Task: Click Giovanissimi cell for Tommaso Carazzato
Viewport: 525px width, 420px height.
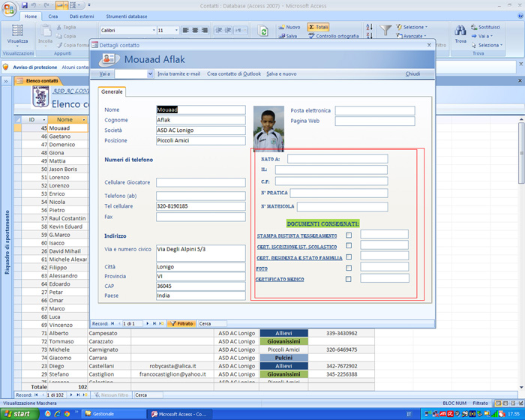Action: coord(283,341)
